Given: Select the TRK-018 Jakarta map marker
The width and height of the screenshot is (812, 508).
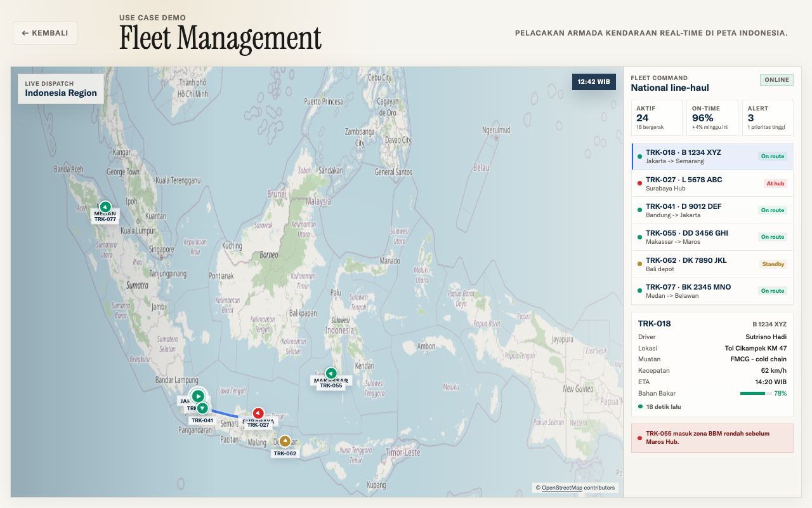Looking at the screenshot, I should pos(198,396).
